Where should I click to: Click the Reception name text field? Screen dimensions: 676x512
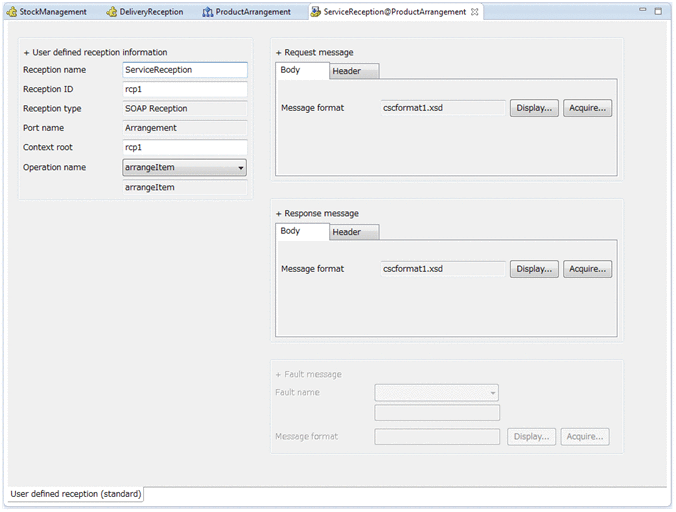185,70
